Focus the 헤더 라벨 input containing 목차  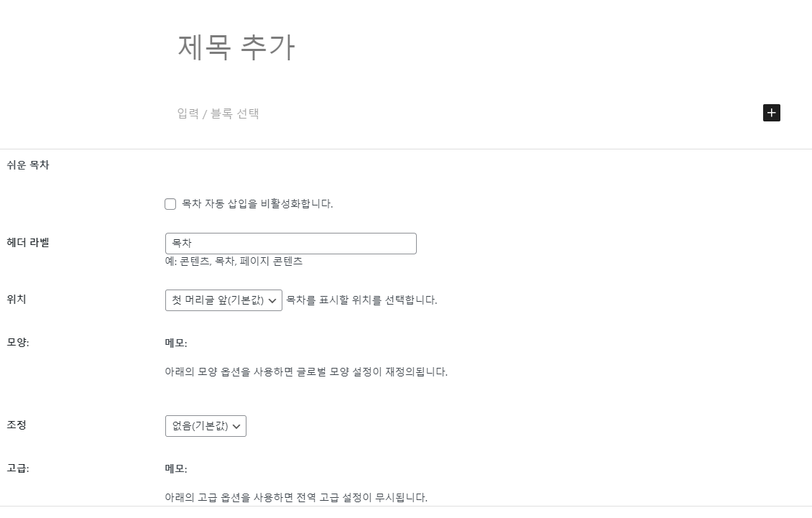pos(291,243)
